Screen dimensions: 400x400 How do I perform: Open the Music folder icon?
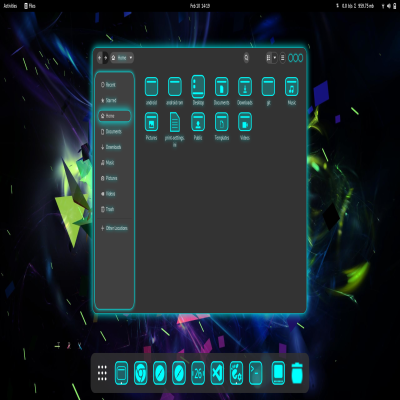point(292,87)
